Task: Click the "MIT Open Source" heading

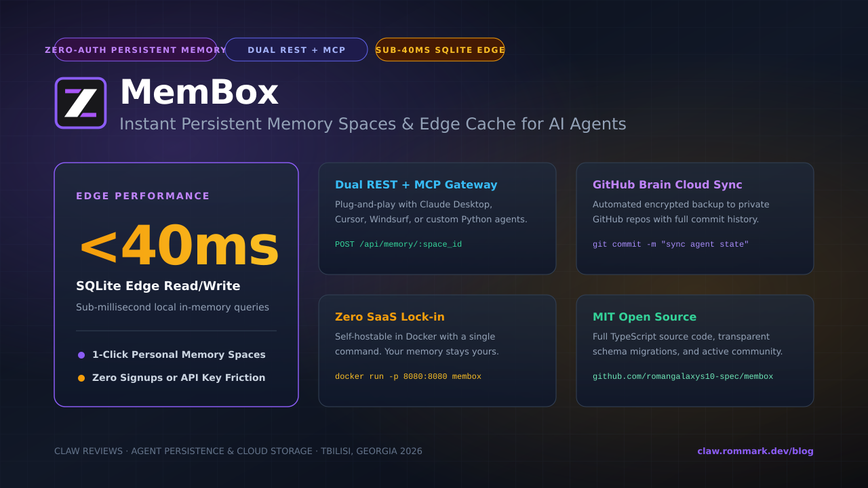Action: click(x=644, y=317)
